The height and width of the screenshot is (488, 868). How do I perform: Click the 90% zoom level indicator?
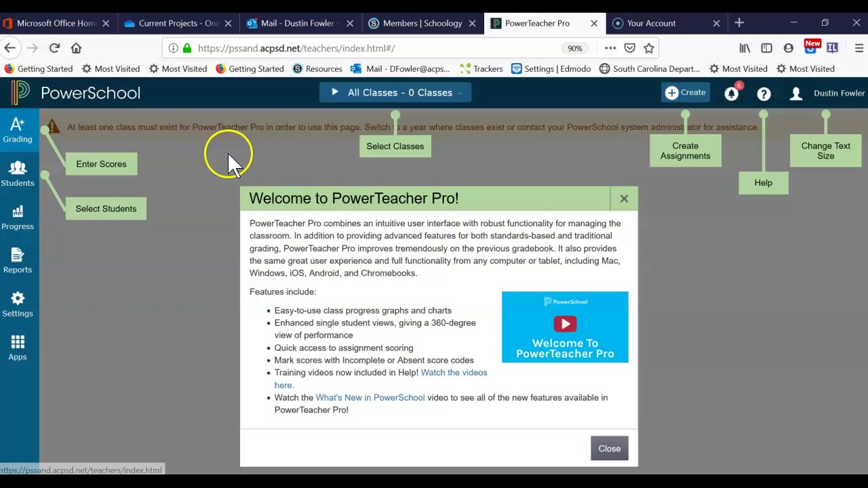pos(574,49)
